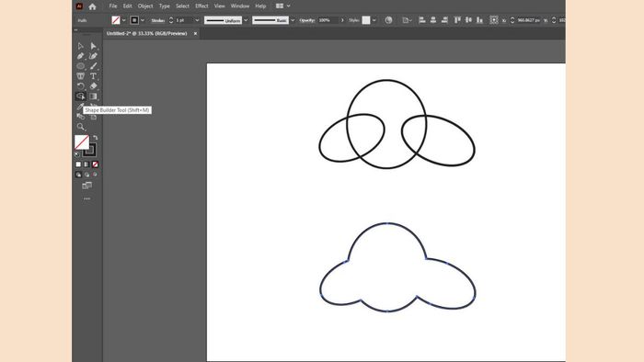Open the Select menu
The width and height of the screenshot is (644, 362).
pos(182,6)
